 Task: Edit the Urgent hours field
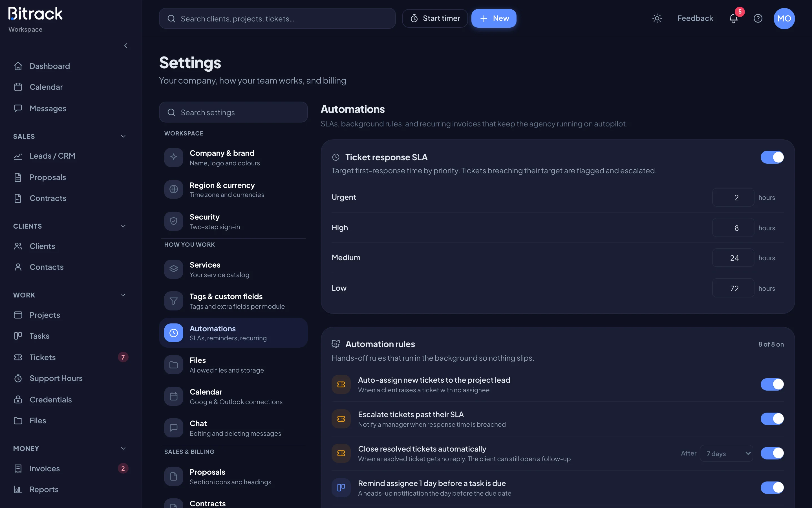pyautogui.click(x=733, y=198)
